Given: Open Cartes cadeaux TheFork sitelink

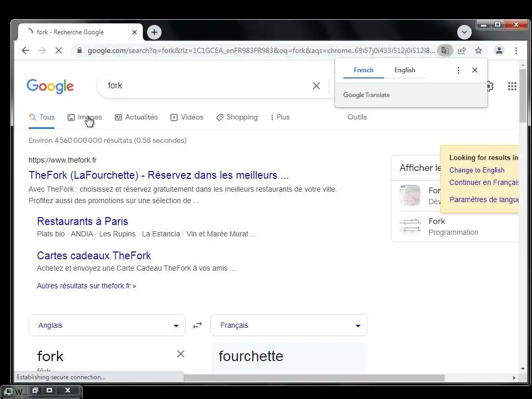Looking at the screenshot, I should point(94,256).
